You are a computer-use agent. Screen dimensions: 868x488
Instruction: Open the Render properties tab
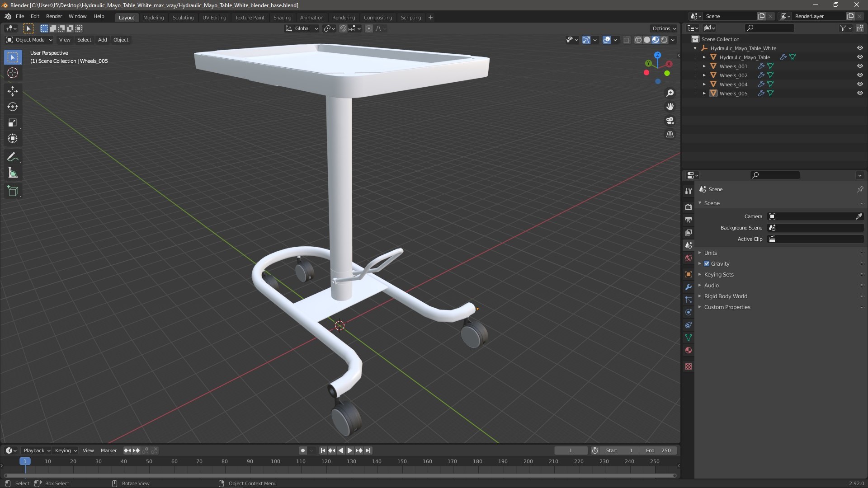[689, 207]
